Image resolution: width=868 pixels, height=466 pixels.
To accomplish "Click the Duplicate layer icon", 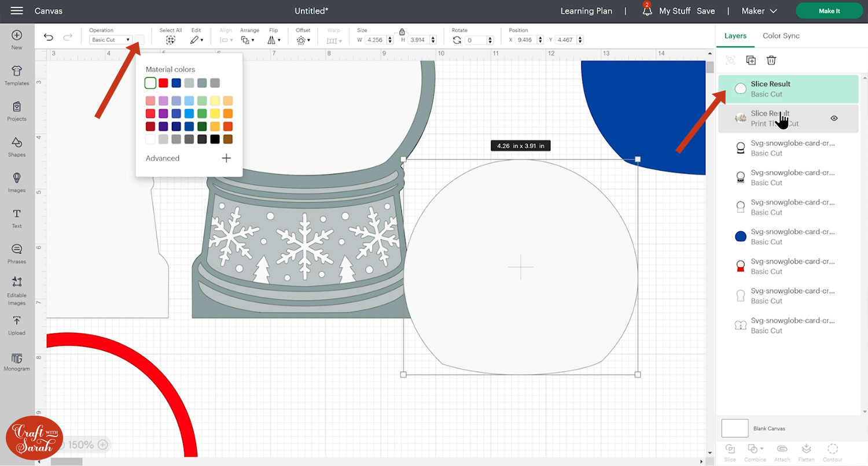I will point(751,60).
